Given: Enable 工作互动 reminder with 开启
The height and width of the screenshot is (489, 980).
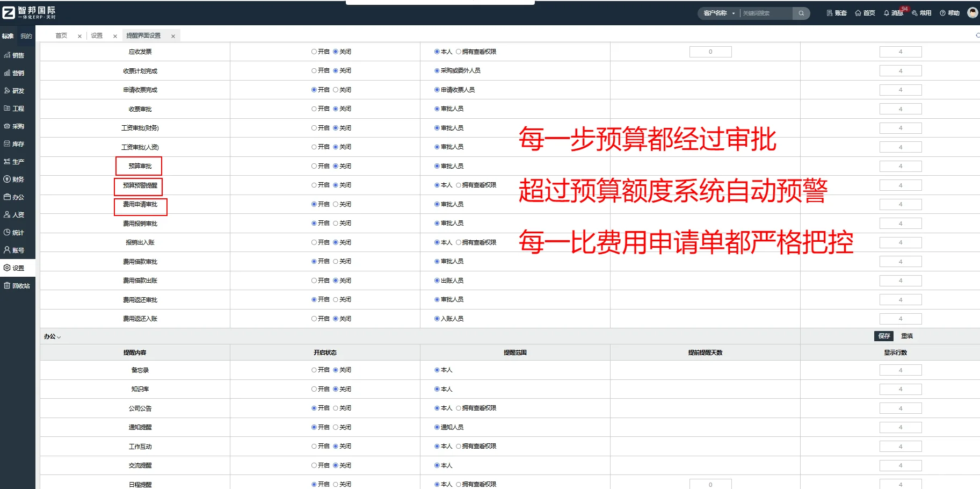Looking at the screenshot, I should click(x=314, y=446).
